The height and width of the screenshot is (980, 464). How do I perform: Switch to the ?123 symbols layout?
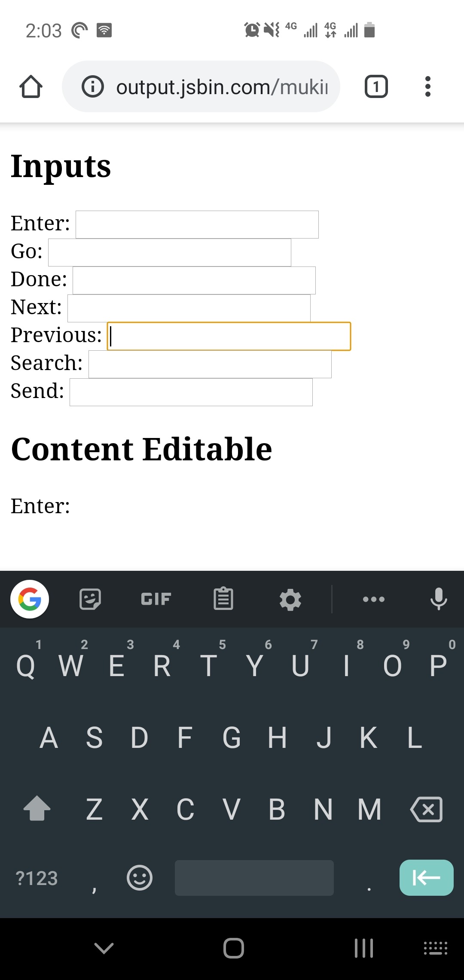coord(37,878)
